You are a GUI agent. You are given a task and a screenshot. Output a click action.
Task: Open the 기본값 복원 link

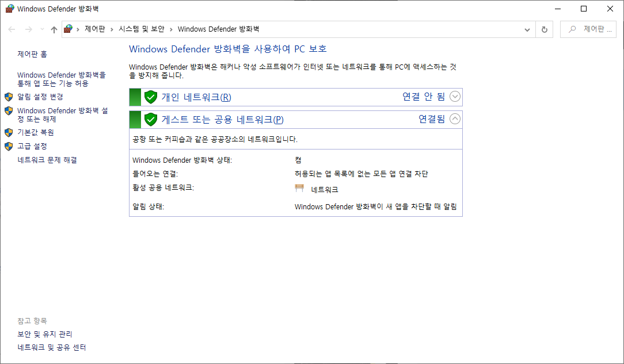pyautogui.click(x=36, y=132)
